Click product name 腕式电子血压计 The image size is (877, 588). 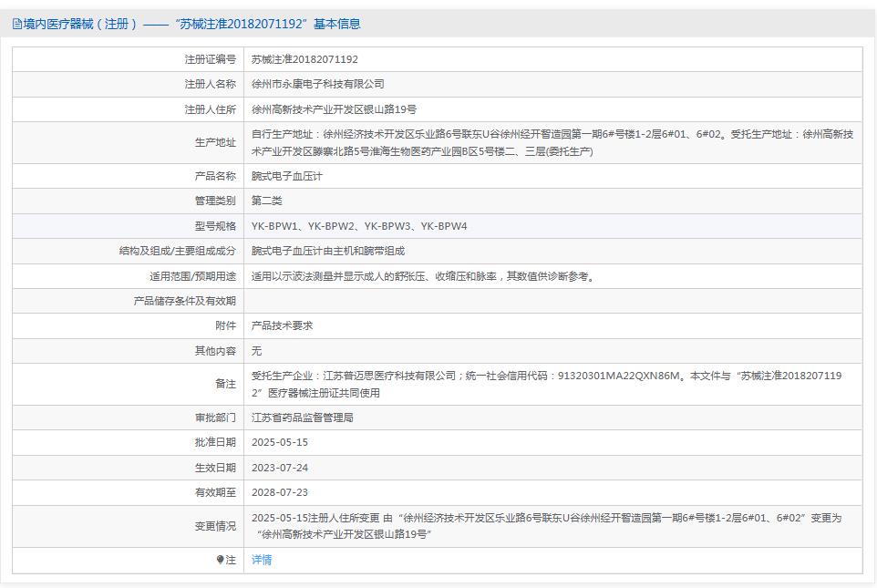tap(286, 176)
